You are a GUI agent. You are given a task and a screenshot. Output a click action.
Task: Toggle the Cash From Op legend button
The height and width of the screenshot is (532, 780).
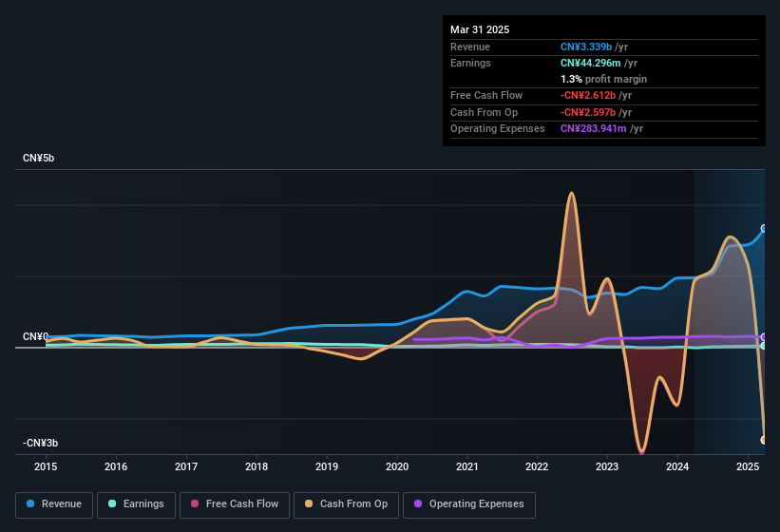pyautogui.click(x=346, y=504)
